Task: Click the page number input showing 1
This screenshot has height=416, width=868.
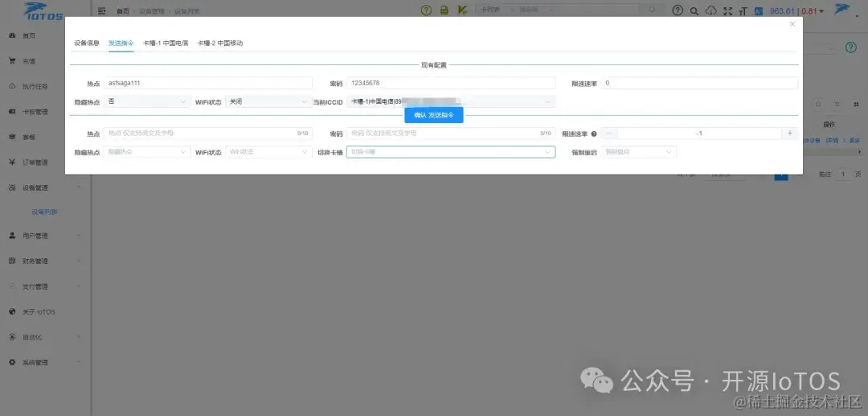Action: click(x=844, y=175)
